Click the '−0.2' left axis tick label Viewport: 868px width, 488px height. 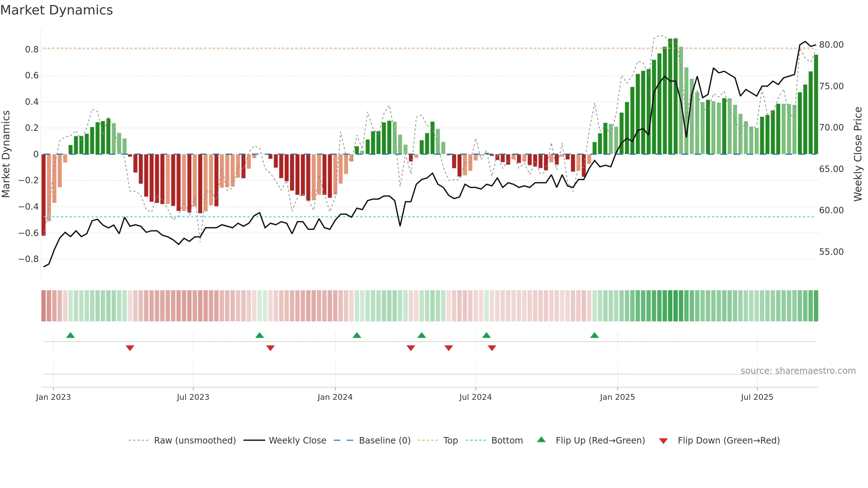pyautogui.click(x=29, y=180)
